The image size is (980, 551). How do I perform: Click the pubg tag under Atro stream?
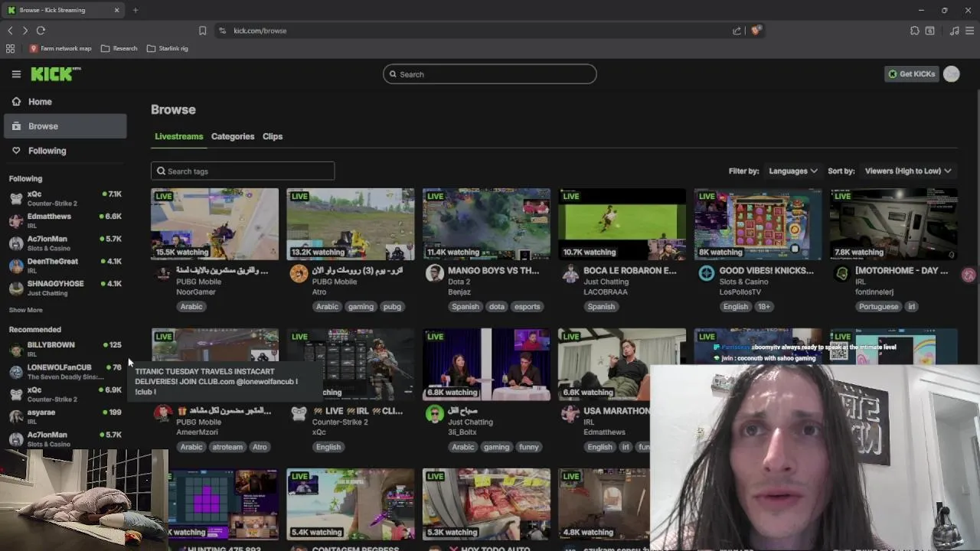tap(392, 307)
